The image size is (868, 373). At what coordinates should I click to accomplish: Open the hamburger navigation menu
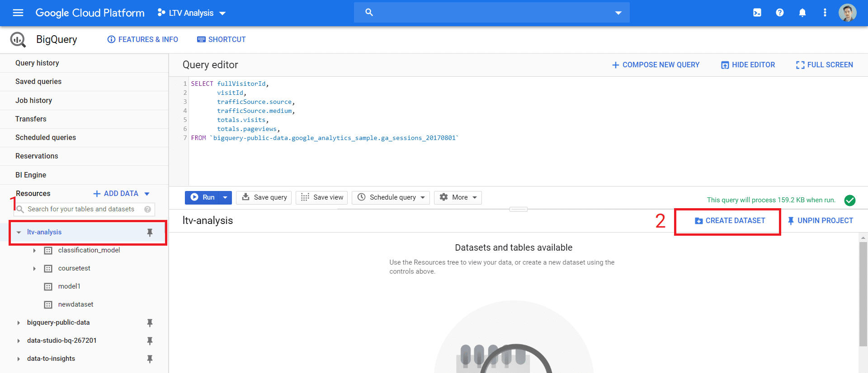[18, 13]
